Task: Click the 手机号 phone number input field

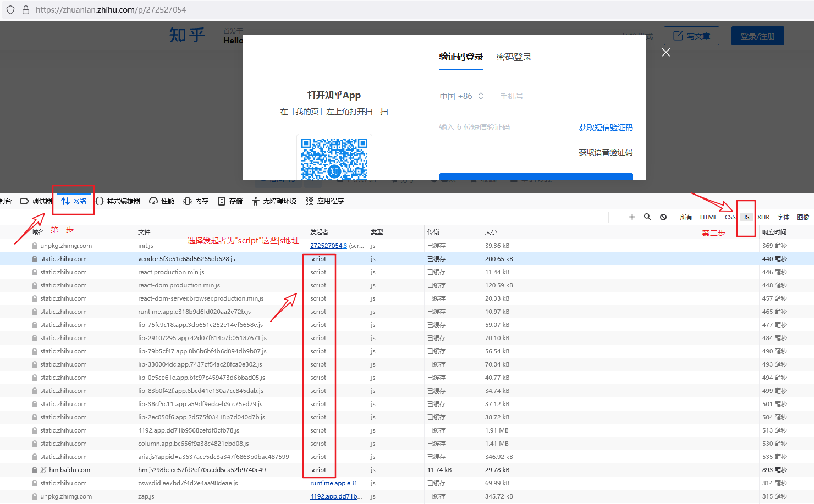Action: click(561, 96)
